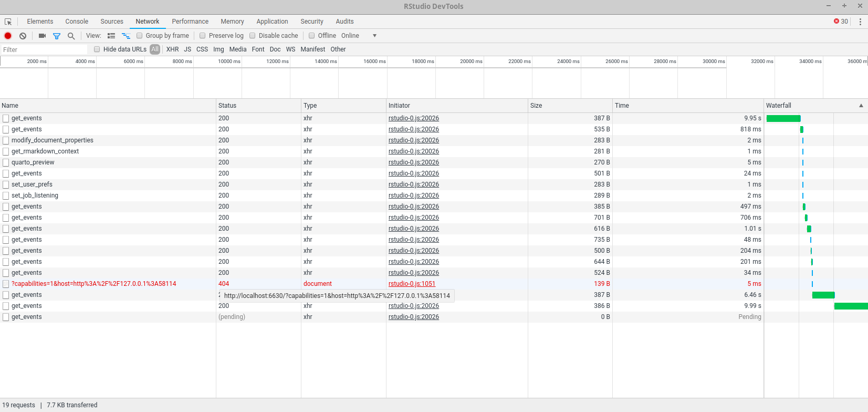Enable Preserve log checkbox
Viewport: 868px width, 412px height.
tap(203, 36)
